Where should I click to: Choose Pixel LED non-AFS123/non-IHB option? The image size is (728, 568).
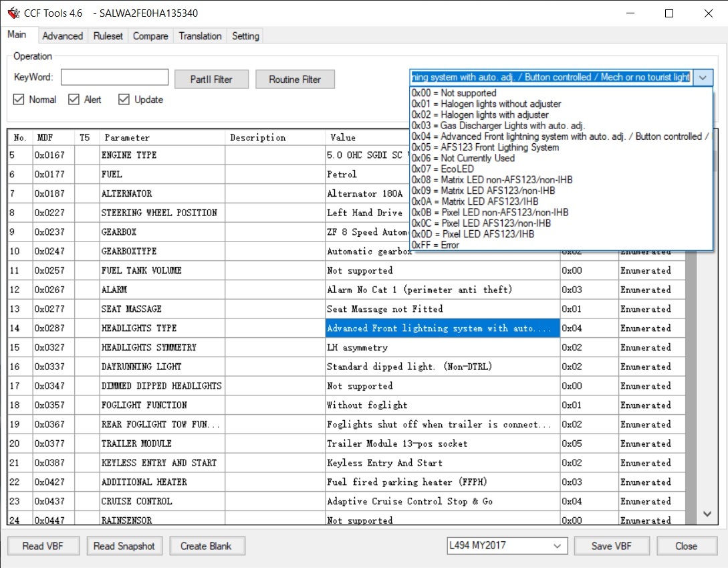coord(561,213)
